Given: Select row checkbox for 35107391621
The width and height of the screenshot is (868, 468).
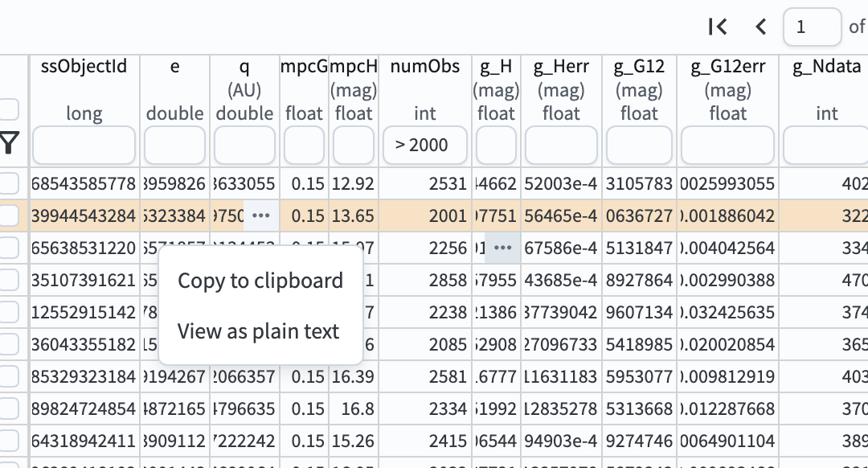Looking at the screenshot, I should coord(10,280).
